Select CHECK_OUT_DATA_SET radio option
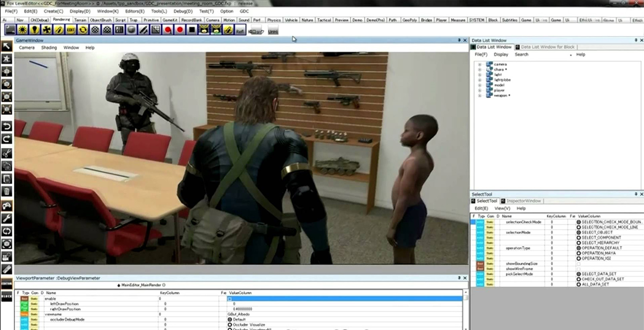 [579, 279]
